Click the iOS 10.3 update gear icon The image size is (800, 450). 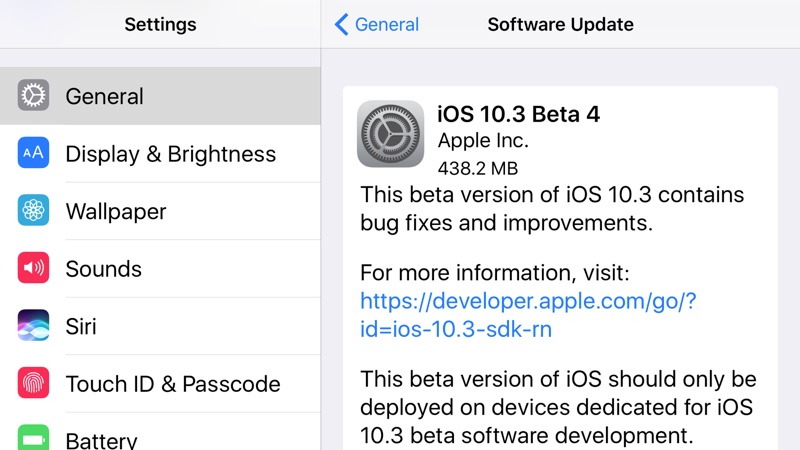(390, 135)
